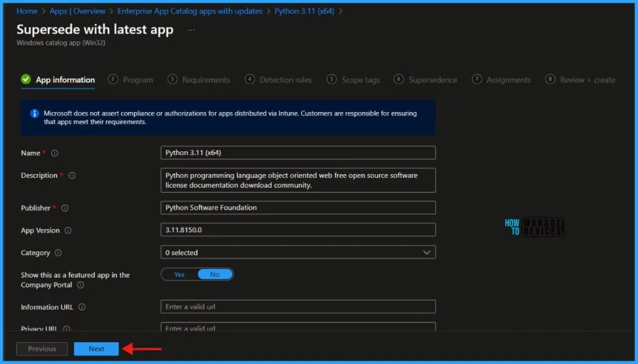Click the Name field info icon
This screenshot has height=364, width=638.
[55, 153]
